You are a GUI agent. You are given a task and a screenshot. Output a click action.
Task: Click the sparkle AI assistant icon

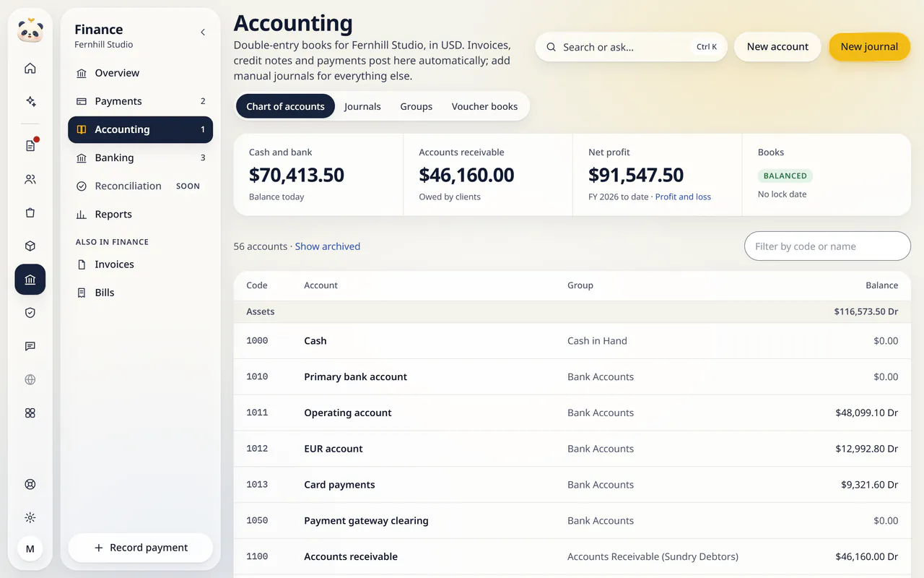point(30,102)
